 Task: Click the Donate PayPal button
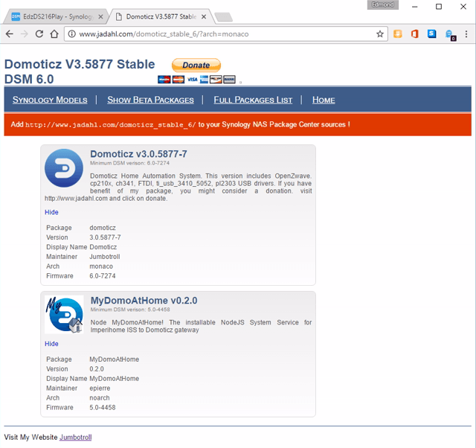pyautogui.click(x=196, y=65)
